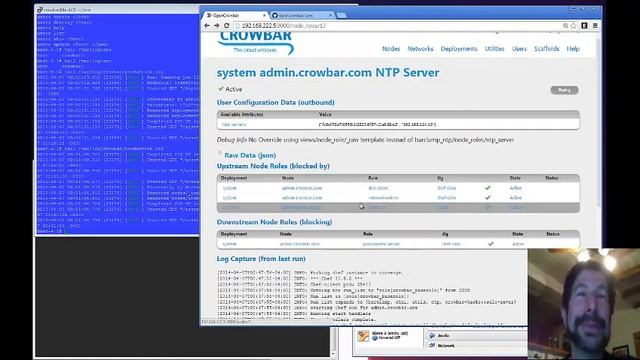This screenshot has height=360, width=640.
Task: Open a new browser tab
Action: pos(342,16)
